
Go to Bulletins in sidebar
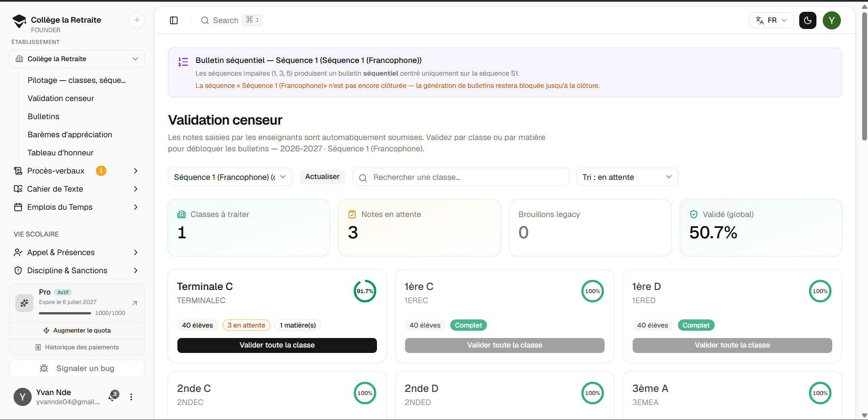43,116
